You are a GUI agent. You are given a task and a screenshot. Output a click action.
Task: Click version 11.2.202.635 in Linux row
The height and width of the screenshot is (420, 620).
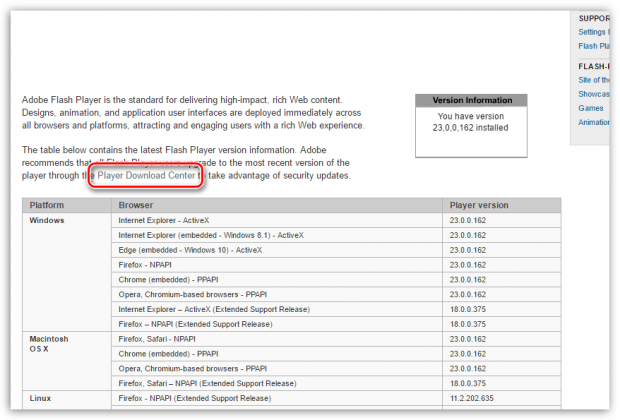(472, 398)
